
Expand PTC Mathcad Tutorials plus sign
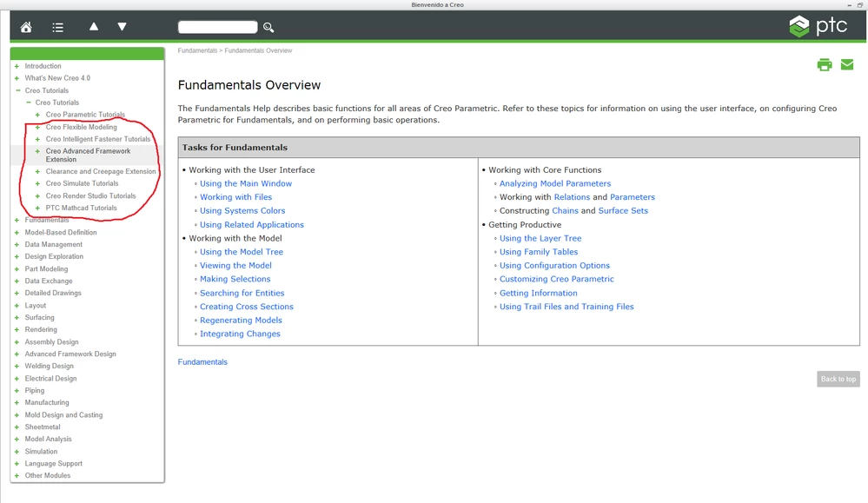(37, 208)
